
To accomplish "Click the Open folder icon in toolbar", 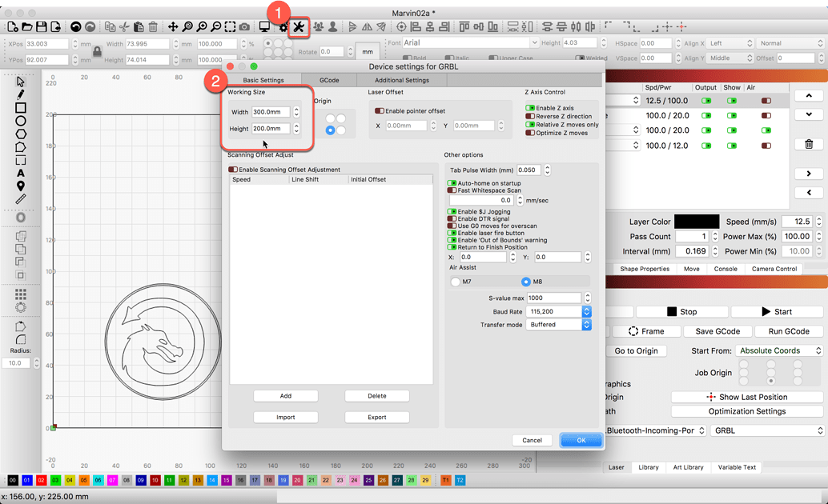I will pyautogui.click(x=27, y=26).
